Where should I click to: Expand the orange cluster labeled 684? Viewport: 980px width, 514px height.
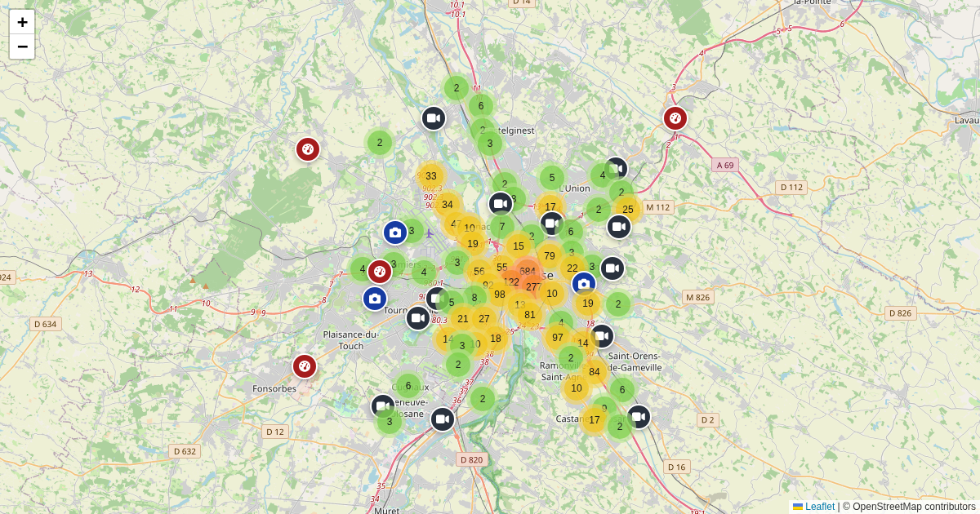pos(528,271)
